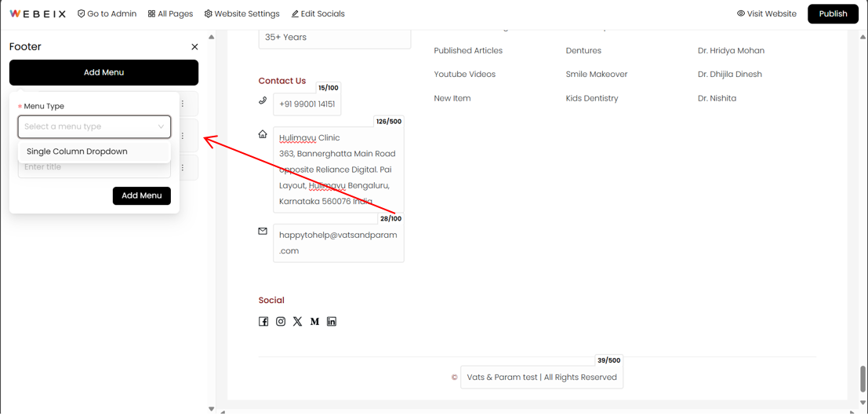Viewport: 868px width, 416px height.
Task: Click Smile Makeover link
Action: pyautogui.click(x=597, y=75)
